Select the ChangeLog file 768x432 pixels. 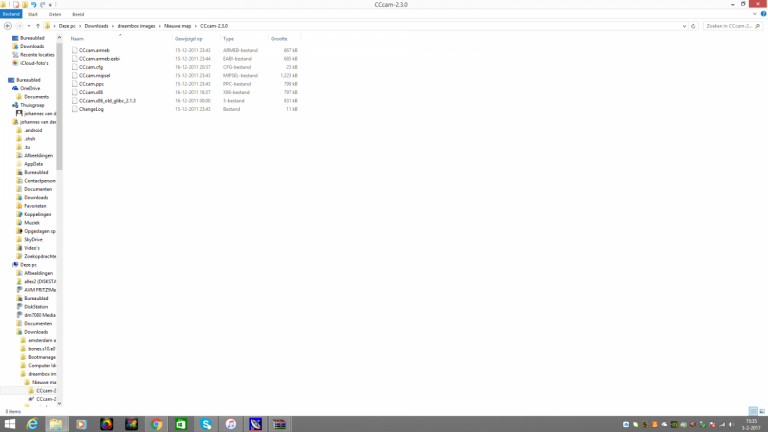click(92, 109)
